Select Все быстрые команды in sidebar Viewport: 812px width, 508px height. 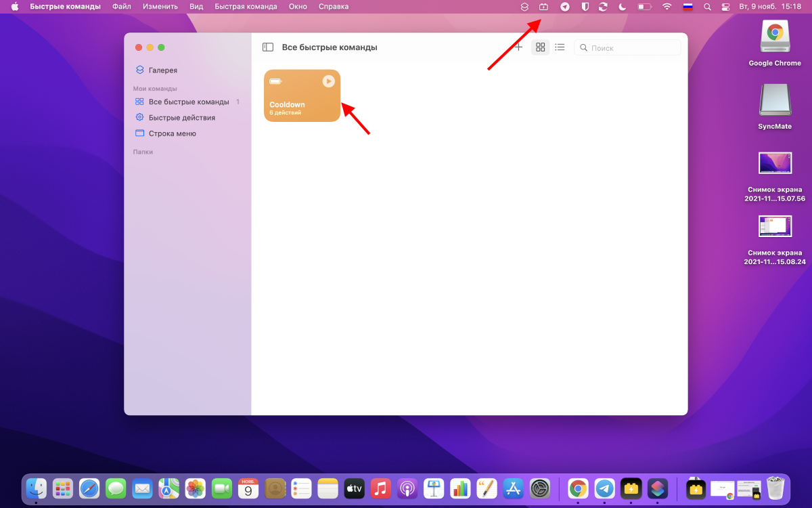pyautogui.click(x=187, y=102)
